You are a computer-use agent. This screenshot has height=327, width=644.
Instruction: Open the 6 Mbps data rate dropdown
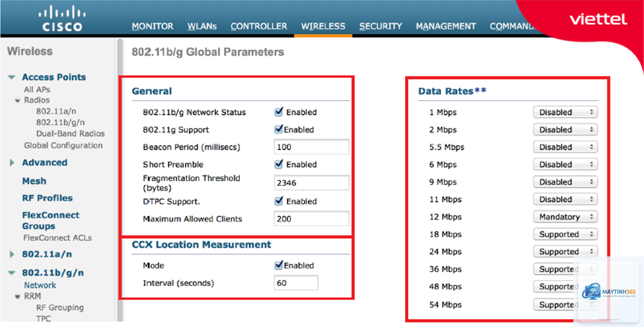[x=565, y=164]
